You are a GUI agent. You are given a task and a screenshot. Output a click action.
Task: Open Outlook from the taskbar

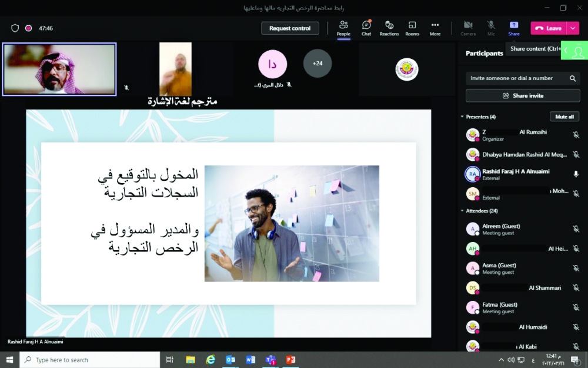(x=230, y=360)
